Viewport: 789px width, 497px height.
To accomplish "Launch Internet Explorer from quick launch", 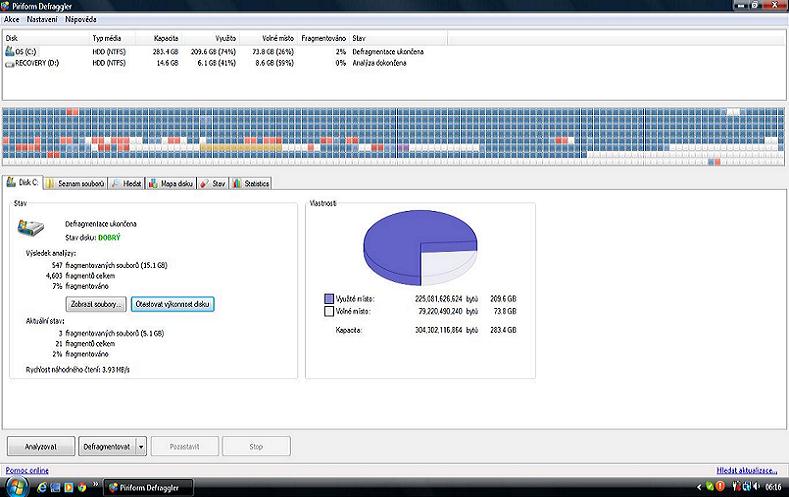I will (x=42, y=487).
